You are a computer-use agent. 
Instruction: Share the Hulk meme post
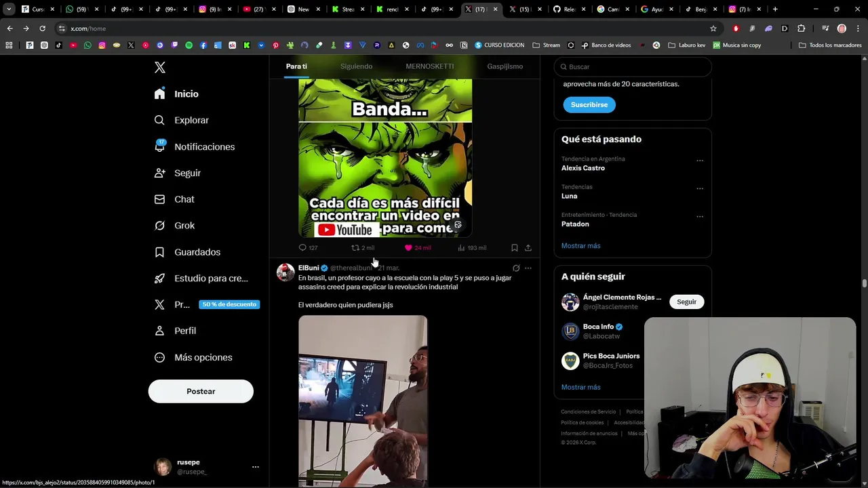[528, 247]
